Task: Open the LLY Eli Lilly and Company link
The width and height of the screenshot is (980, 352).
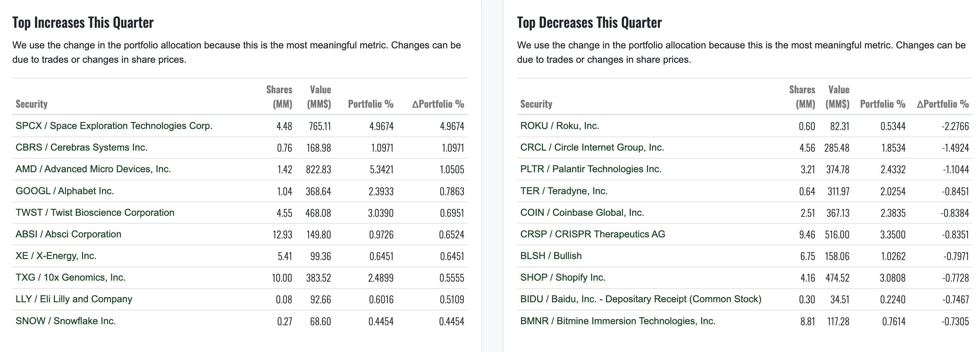Action: 74,299
